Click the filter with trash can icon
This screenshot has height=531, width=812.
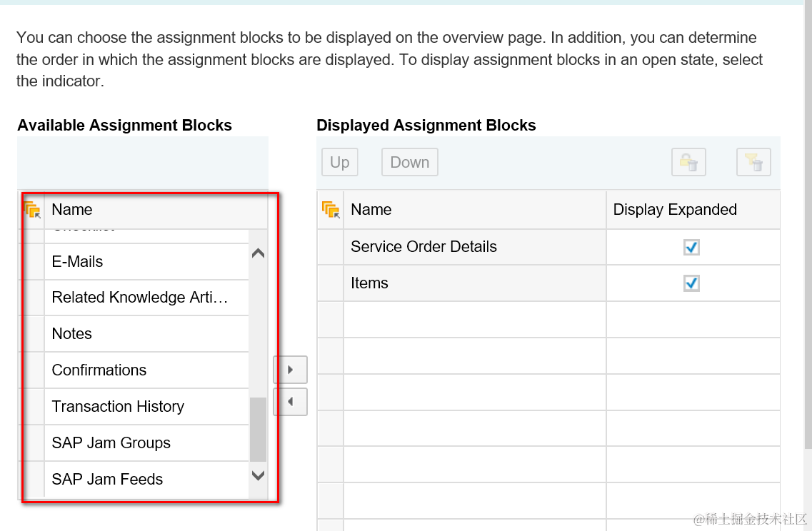[x=753, y=163]
